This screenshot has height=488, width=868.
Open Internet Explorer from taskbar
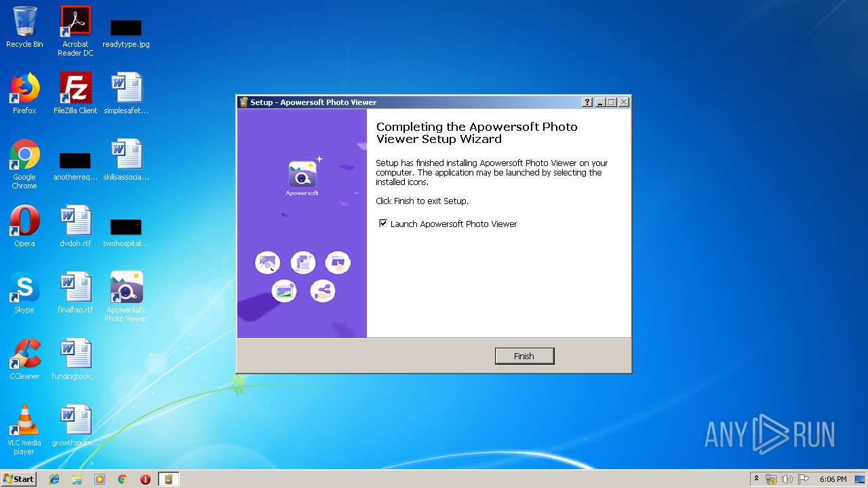pos(54,479)
